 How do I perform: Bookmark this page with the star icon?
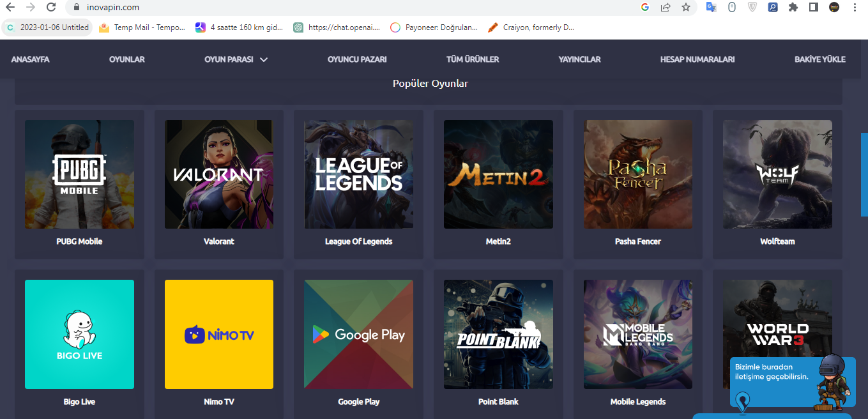[686, 8]
